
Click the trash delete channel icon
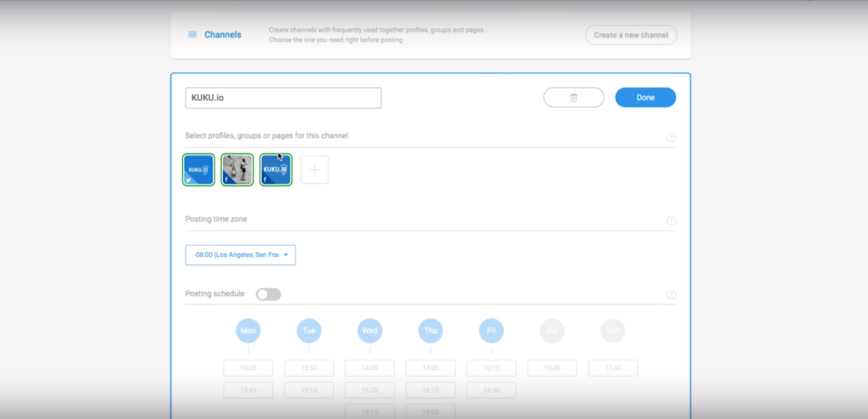(573, 97)
